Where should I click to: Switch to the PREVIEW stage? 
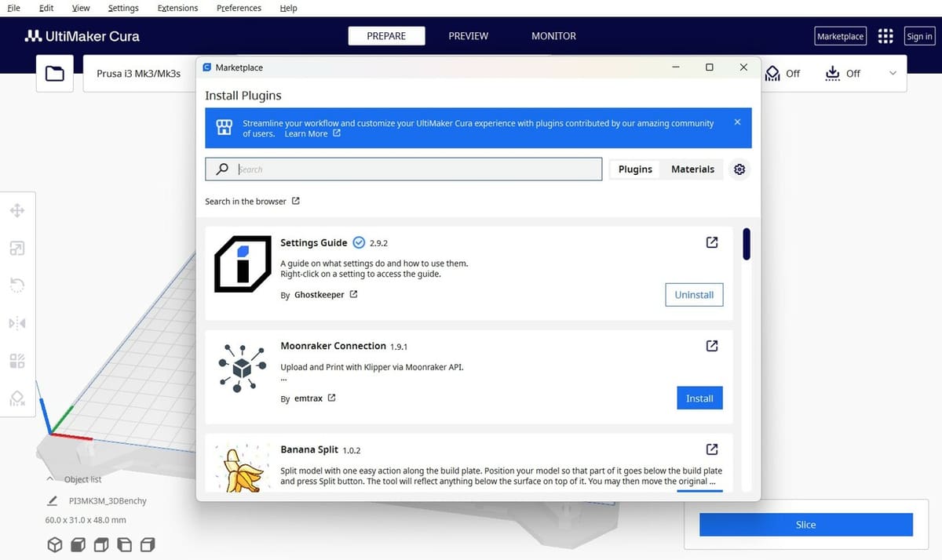tap(469, 36)
